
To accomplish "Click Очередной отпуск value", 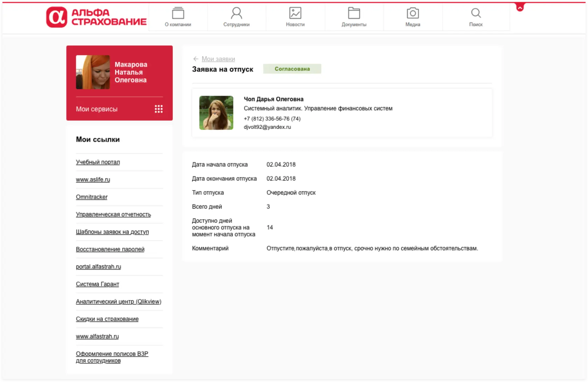I will [x=291, y=192].
